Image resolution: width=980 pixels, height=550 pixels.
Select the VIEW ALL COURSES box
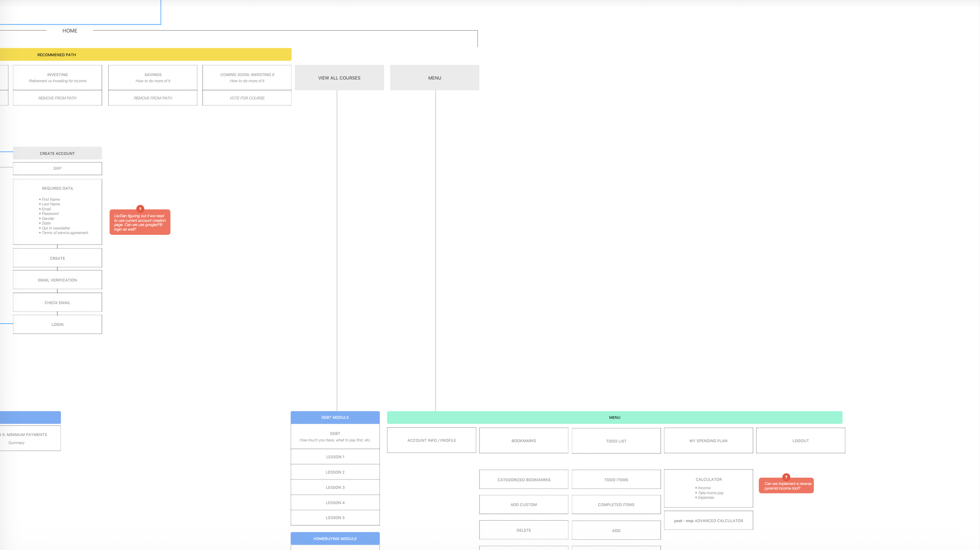(339, 78)
